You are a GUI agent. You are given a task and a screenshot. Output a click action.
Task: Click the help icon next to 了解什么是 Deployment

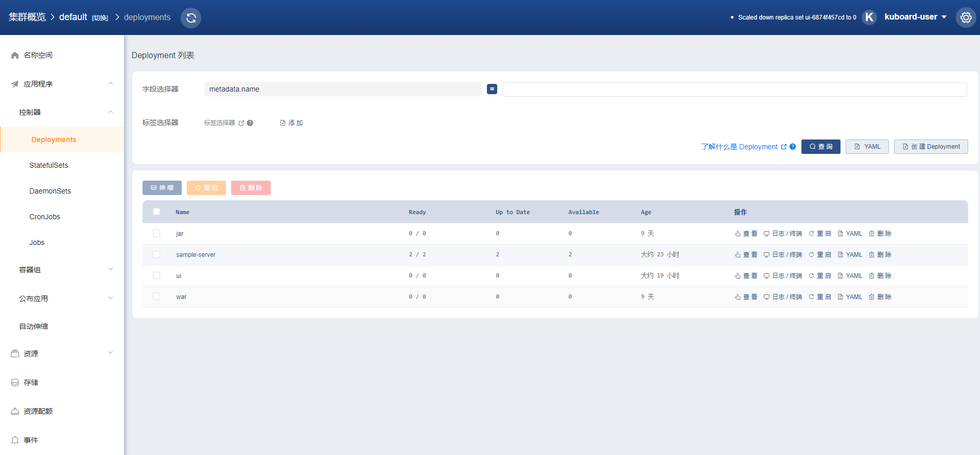793,147
